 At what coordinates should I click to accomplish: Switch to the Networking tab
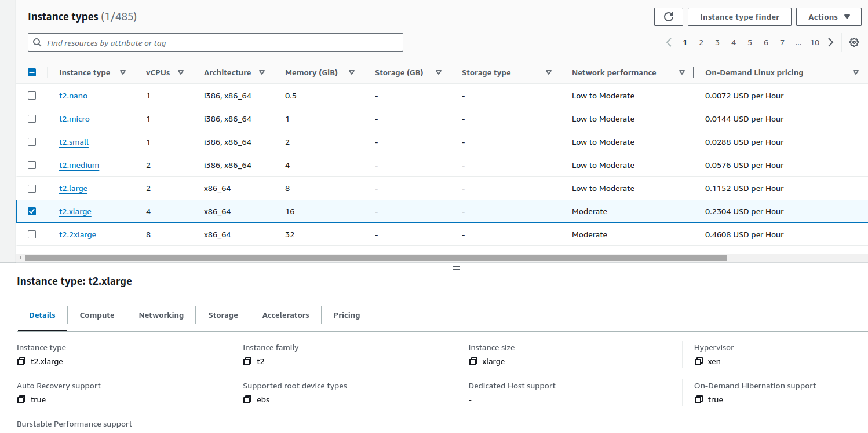click(x=161, y=315)
